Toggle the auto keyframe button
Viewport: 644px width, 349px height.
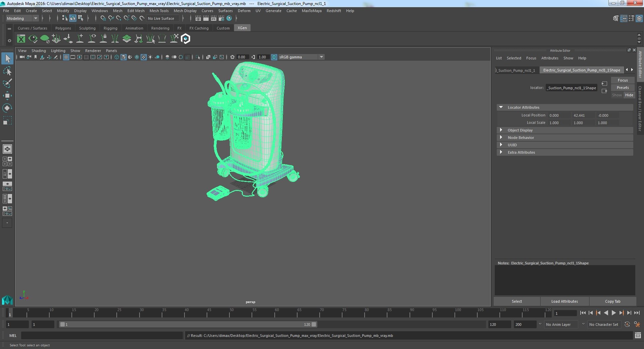coord(627,325)
